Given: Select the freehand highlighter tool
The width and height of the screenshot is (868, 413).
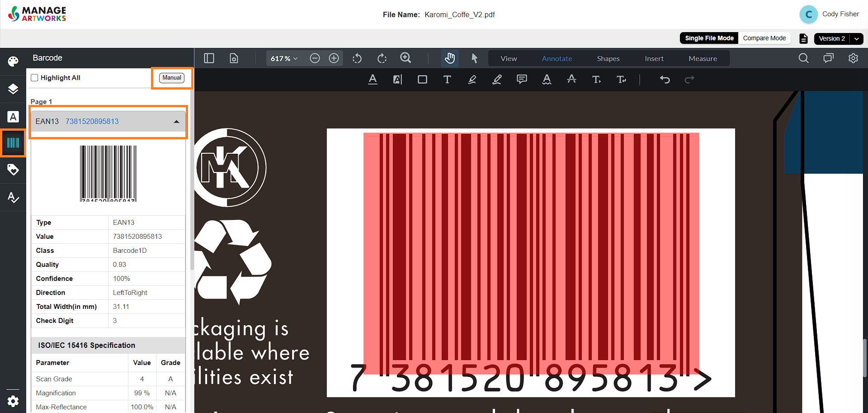Looking at the screenshot, I should pyautogui.click(x=497, y=80).
